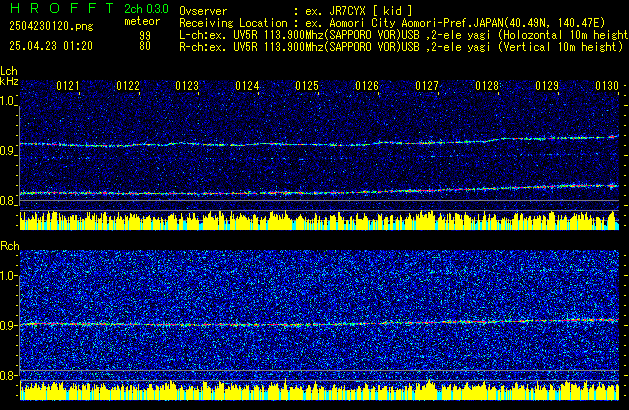Click the 0129 time marker
This screenshot has height=410, width=629.
pyautogui.click(x=547, y=86)
